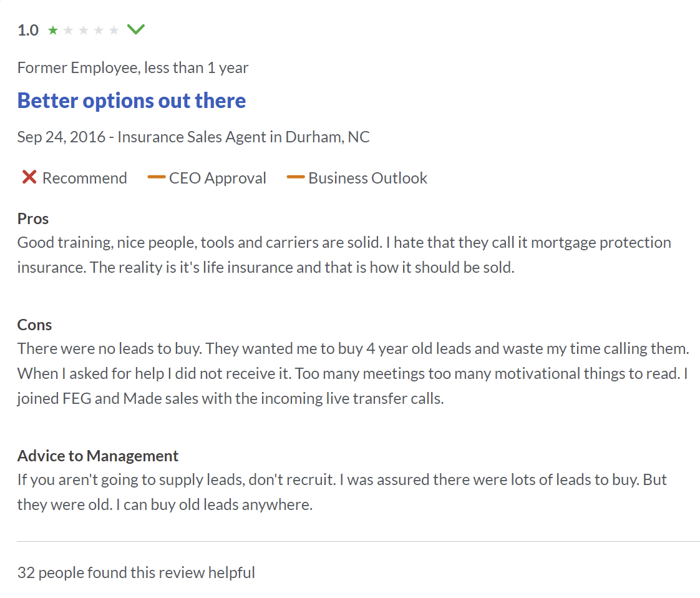
Task: Click the red X Recommend icon
Action: tap(29, 178)
